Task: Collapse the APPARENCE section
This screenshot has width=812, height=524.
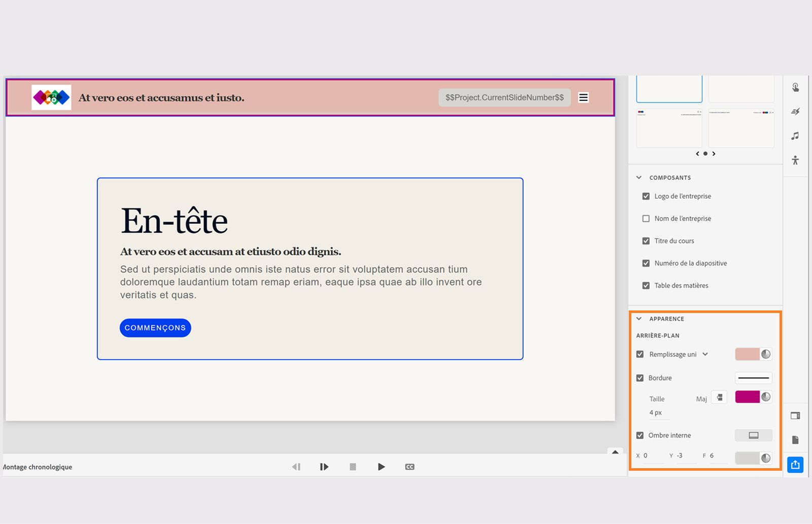Action: pos(638,319)
